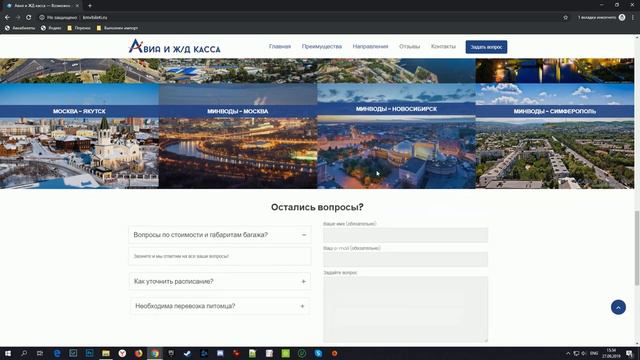Image resolution: width=640 pixels, height=360 pixels.
Task: Click the scroll-to-top round arrow button
Action: click(x=618, y=307)
